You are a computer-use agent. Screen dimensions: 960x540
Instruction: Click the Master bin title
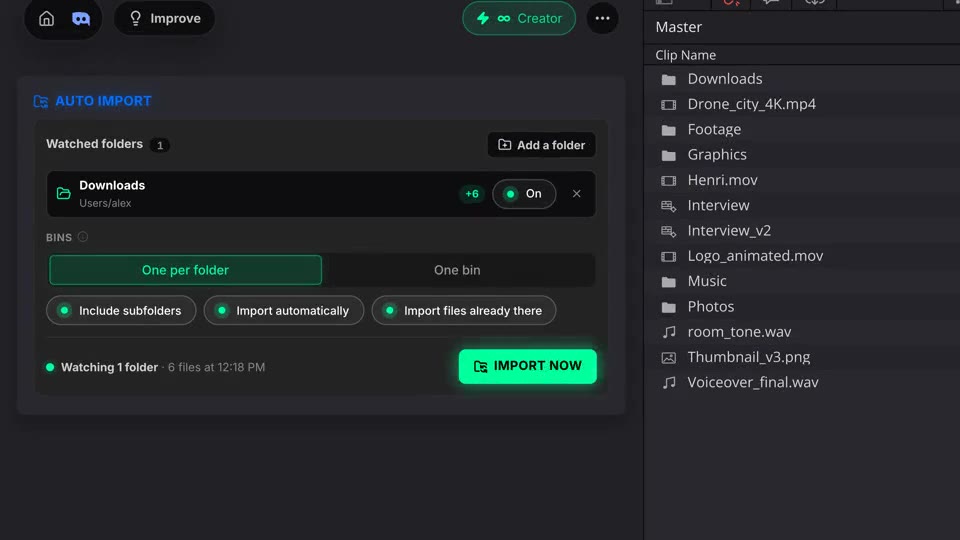coord(678,27)
